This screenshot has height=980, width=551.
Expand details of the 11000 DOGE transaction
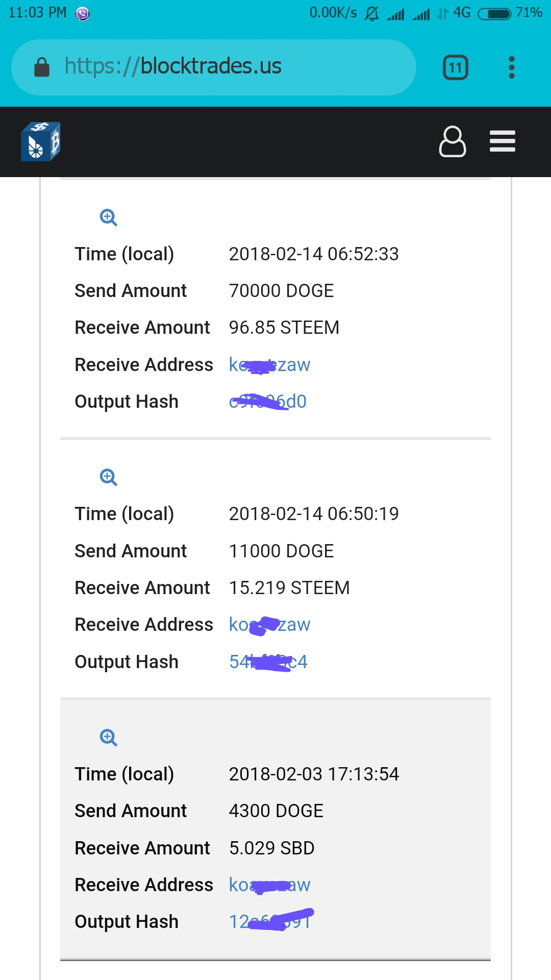(108, 477)
